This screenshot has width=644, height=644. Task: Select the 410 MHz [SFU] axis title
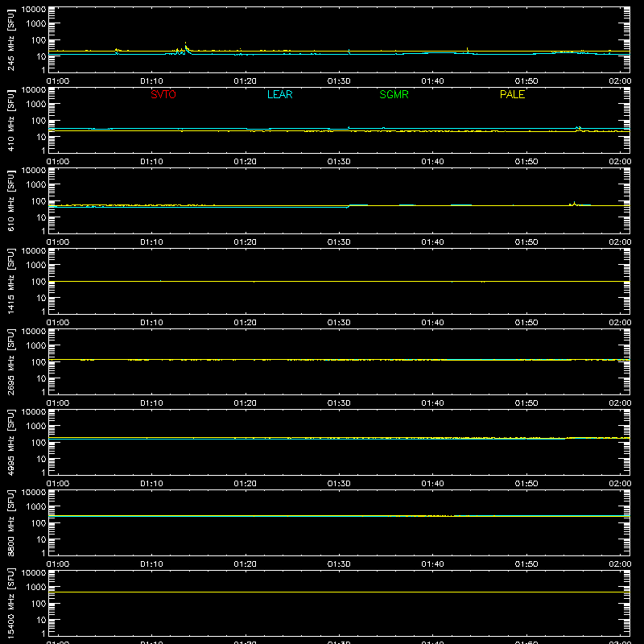(10, 120)
